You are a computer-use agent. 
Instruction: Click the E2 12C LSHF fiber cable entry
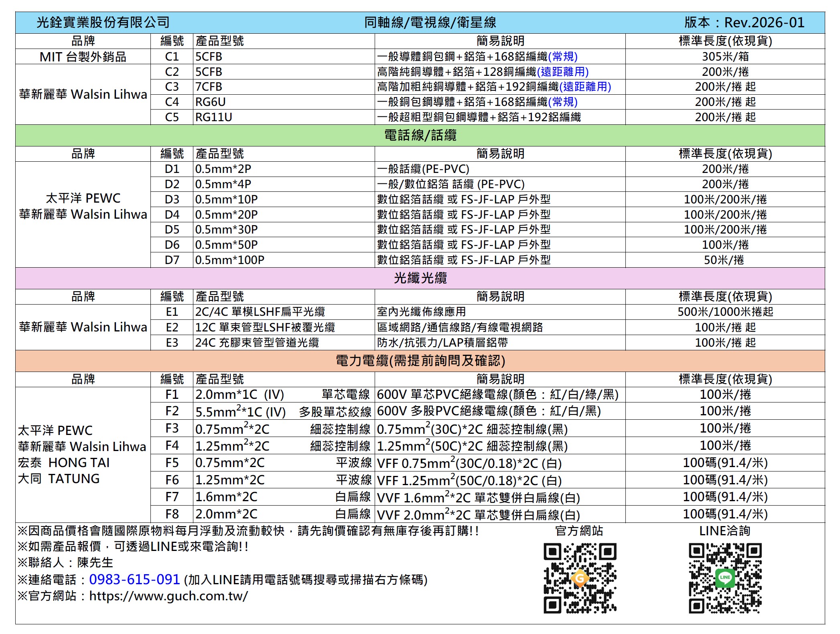pyautogui.click(x=265, y=327)
